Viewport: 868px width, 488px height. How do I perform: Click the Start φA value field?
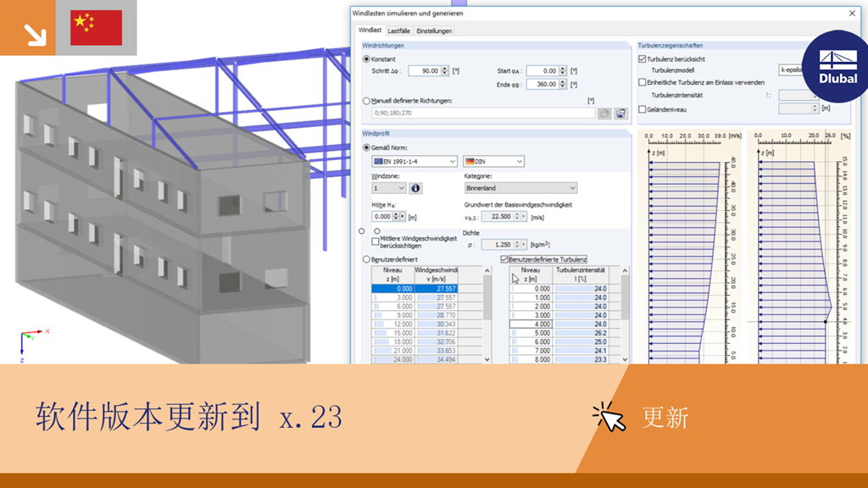[x=542, y=71]
